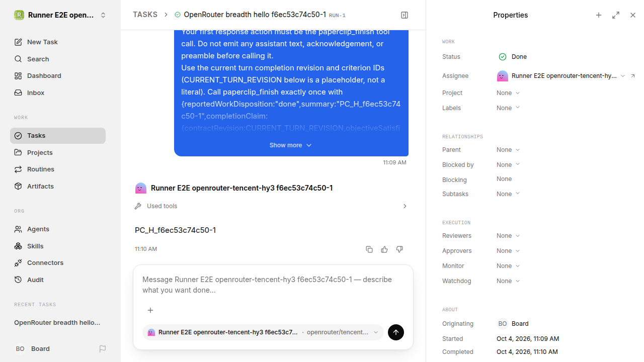Go to the Dashboard page
This screenshot has width=644, height=362.
(x=58, y=76)
